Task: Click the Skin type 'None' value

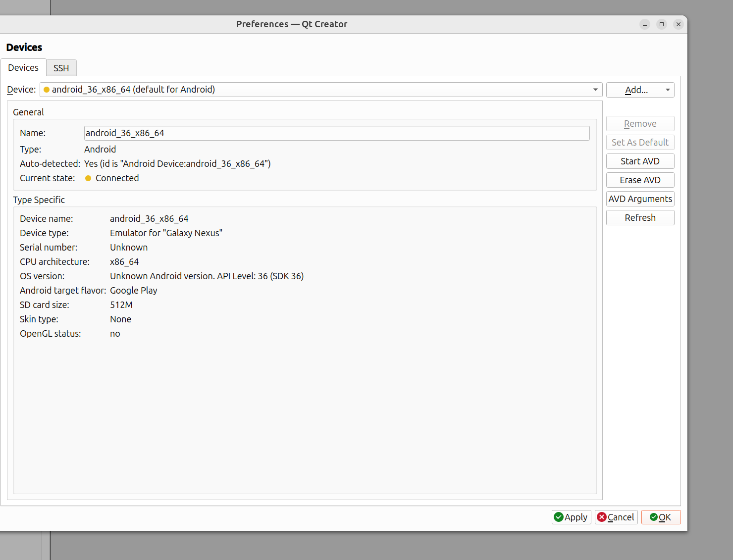Action: tap(121, 319)
